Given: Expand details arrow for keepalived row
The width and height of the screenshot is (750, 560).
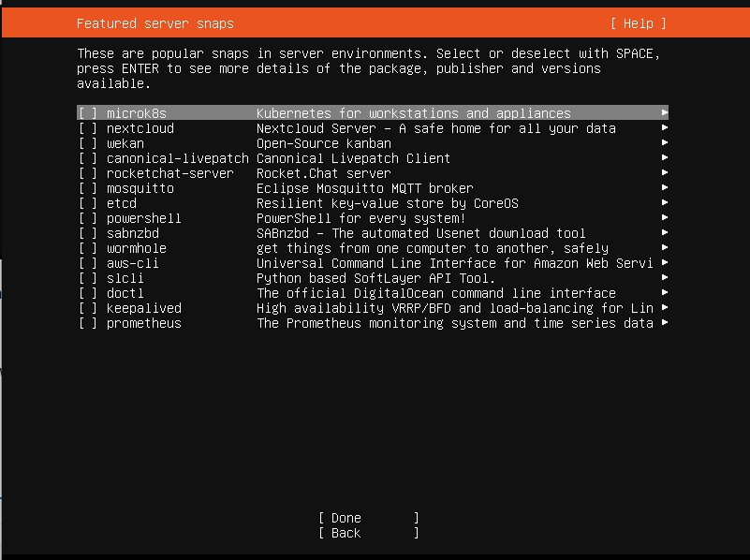Looking at the screenshot, I should tap(665, 307).
